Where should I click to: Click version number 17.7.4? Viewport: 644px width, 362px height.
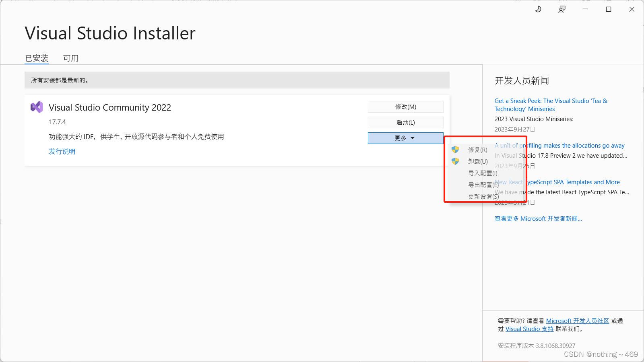click(x=58, y=122)
